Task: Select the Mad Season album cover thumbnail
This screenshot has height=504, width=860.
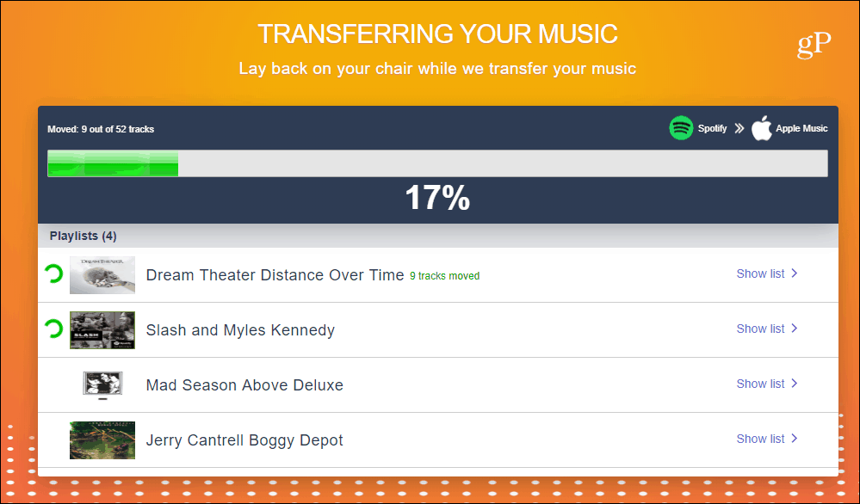Action: [102, 384]
